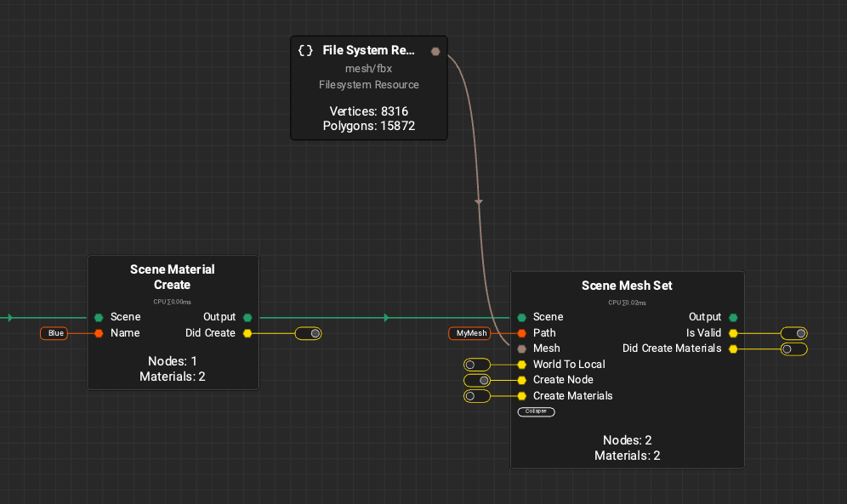The width and height of the screenshot is (847, 504).
Task: Click the MyMesh path input field
Action: coord(470,333)
